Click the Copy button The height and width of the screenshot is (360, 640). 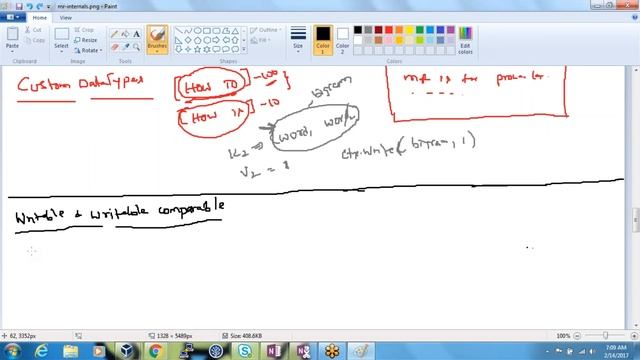35,40
